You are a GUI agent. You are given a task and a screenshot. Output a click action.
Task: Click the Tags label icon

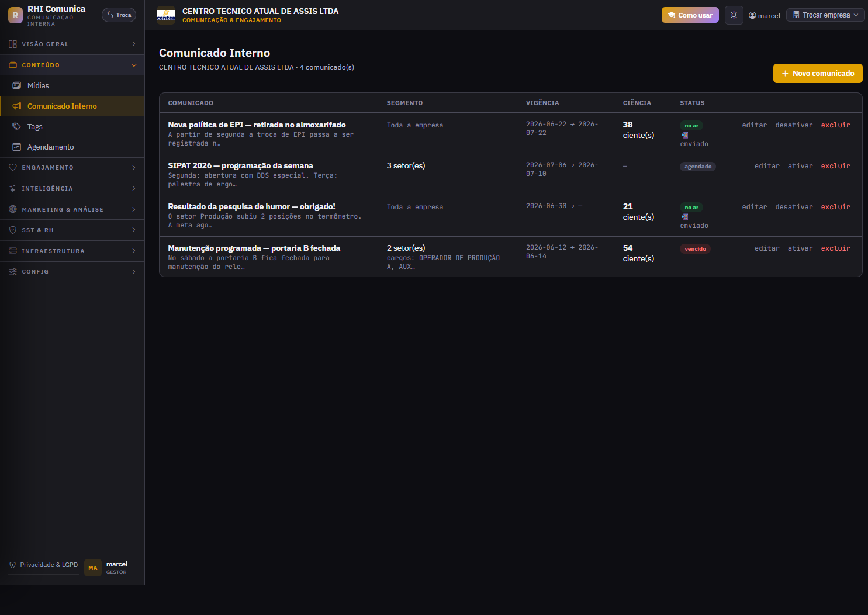(17, 126)
